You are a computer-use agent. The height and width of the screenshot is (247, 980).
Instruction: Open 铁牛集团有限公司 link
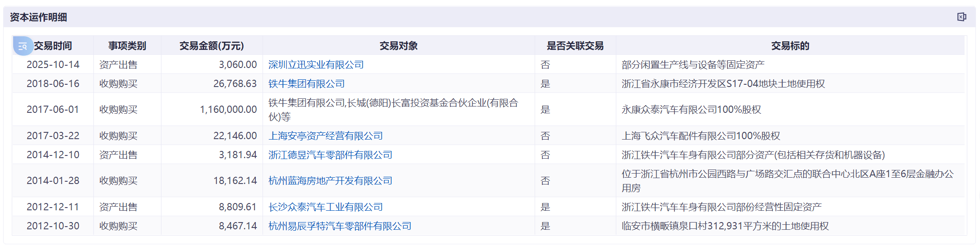click(307, 84)
